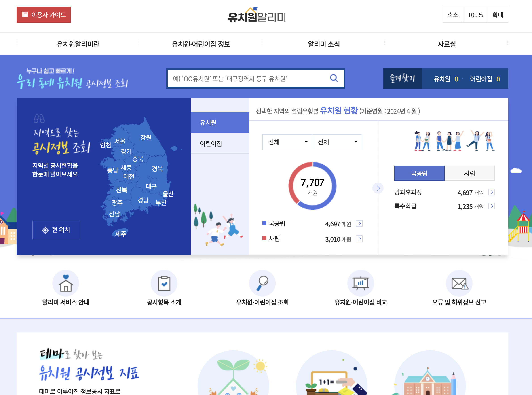Screen dimensions: 532x395
Task: Open 알리미 소식 menu item
Action: (x=323, y=44)
